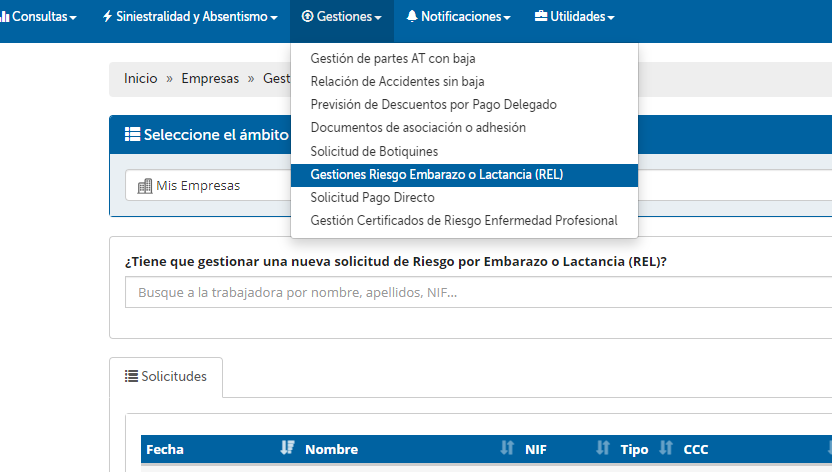Click sort arrows icon beside Nombre column
Screen dimensions: 832x472
507,449
